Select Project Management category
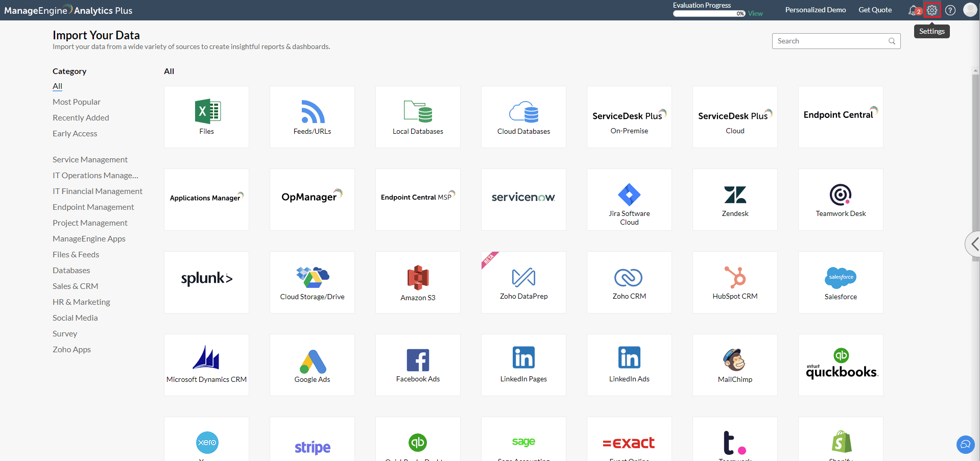The image size is (980, 461). (90, 223)
